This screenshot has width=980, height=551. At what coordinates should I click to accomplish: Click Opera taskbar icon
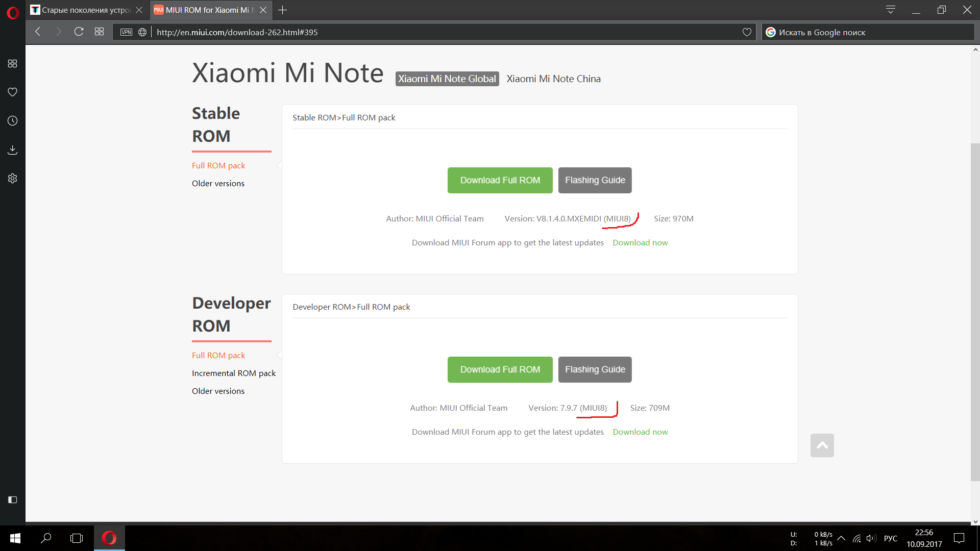[109, 538]
